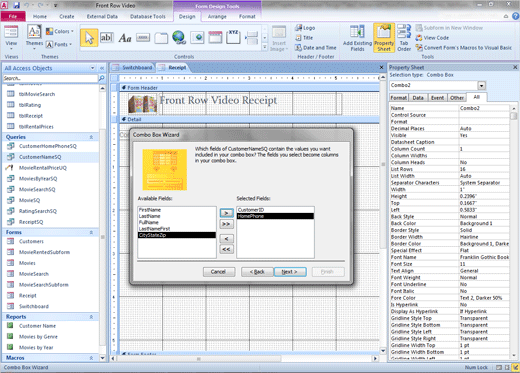Select MovieRentedSubform form

44,252
